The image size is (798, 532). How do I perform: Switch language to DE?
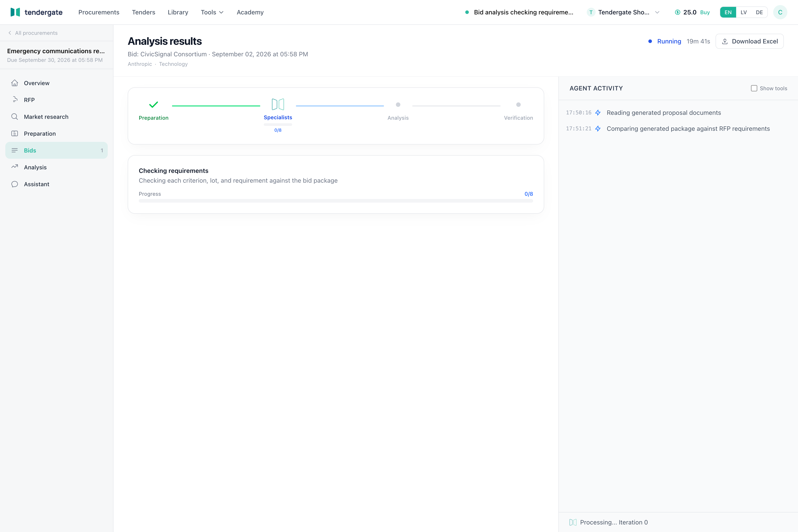point(759,12)
